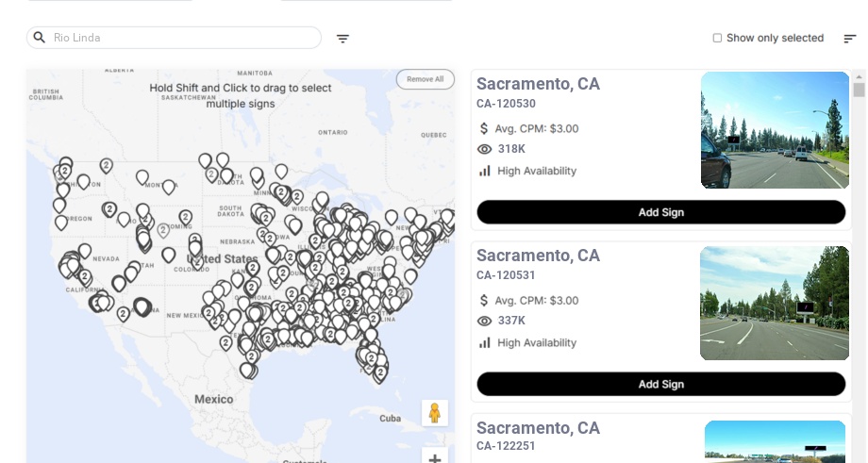Click the Rio Linda search field
The width and height of the screenshot is (868, 463).
184,38
